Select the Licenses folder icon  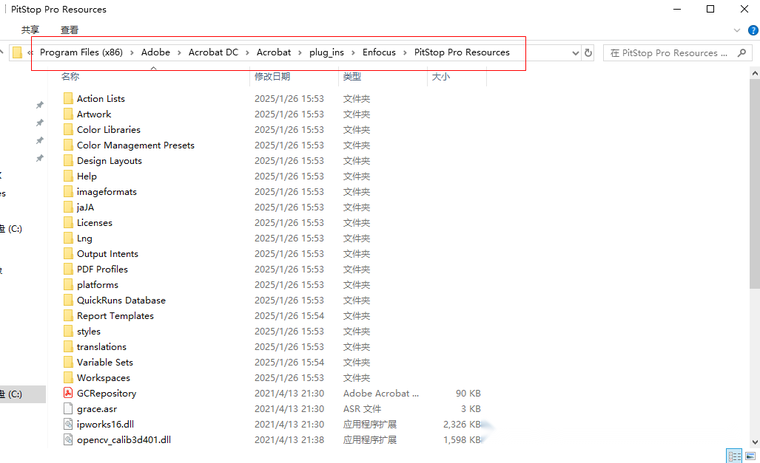click(x=68, y=223)
